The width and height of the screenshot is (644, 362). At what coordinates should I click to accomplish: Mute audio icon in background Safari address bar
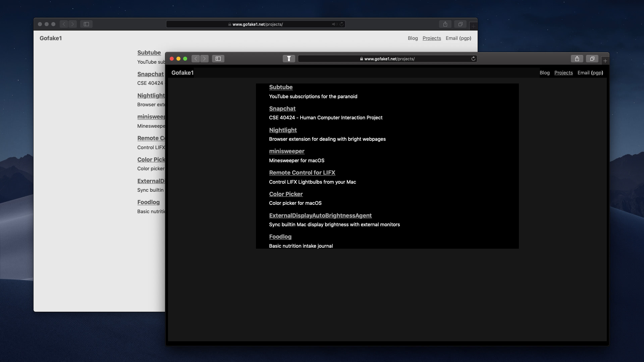coord(334,24)
